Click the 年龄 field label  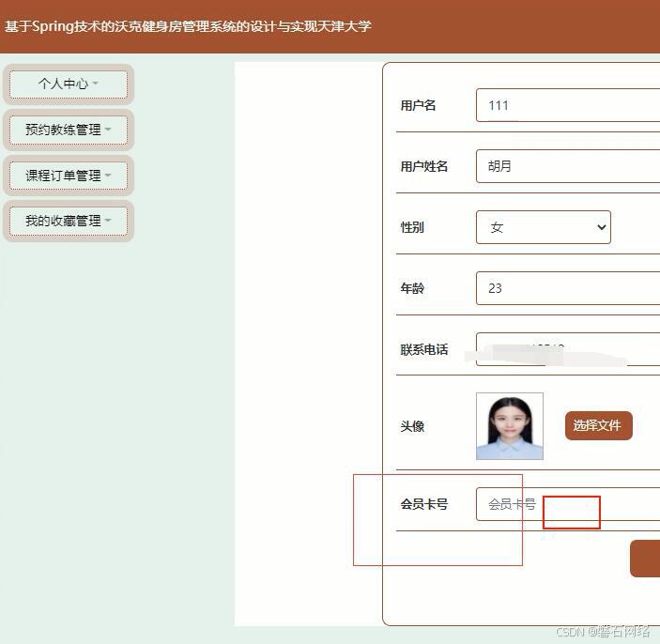411,288
